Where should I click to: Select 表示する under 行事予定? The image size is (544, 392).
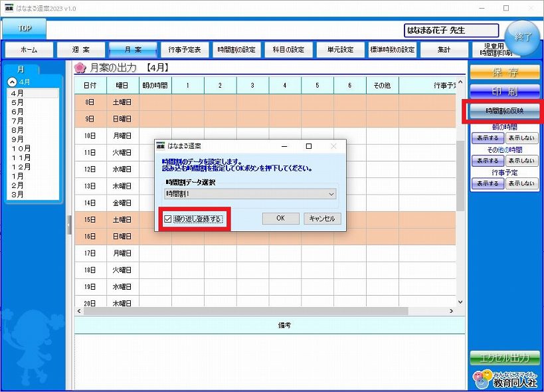[488, 183]
